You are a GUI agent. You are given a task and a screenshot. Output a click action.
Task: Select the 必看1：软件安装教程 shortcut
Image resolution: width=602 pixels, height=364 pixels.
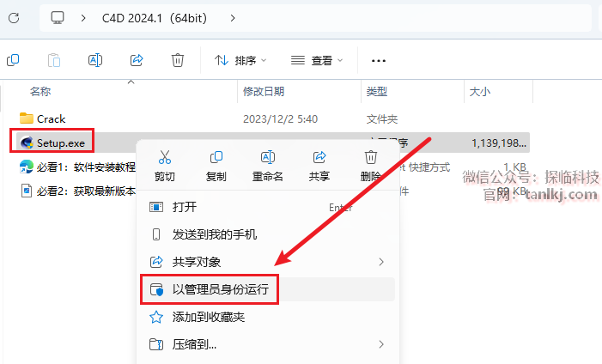pyautogui.click(x=86, y=167)
